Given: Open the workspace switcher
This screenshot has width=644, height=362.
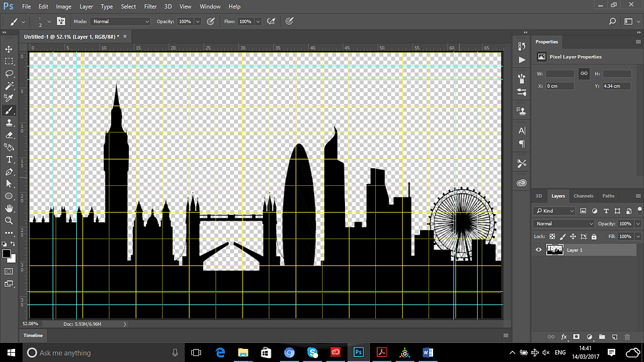Looking at the screenshot, I should click(632, 21).
